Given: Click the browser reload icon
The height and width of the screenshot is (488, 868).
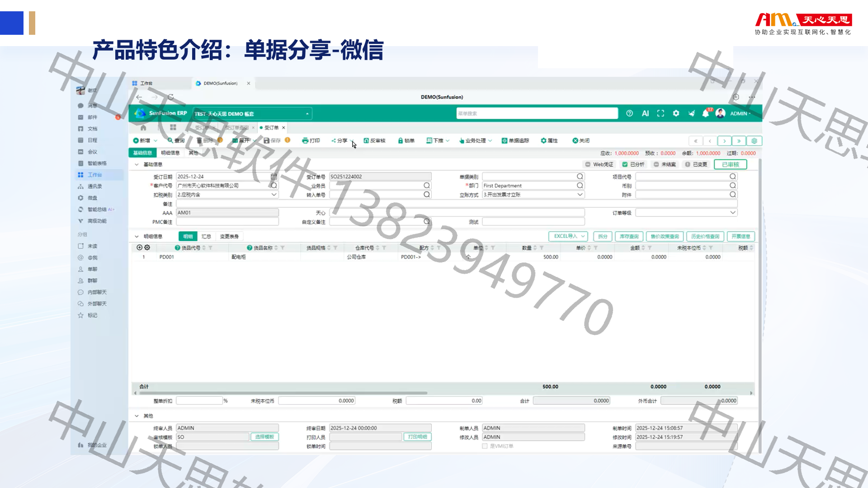Looking at the screenshot, I should (170, 97).
